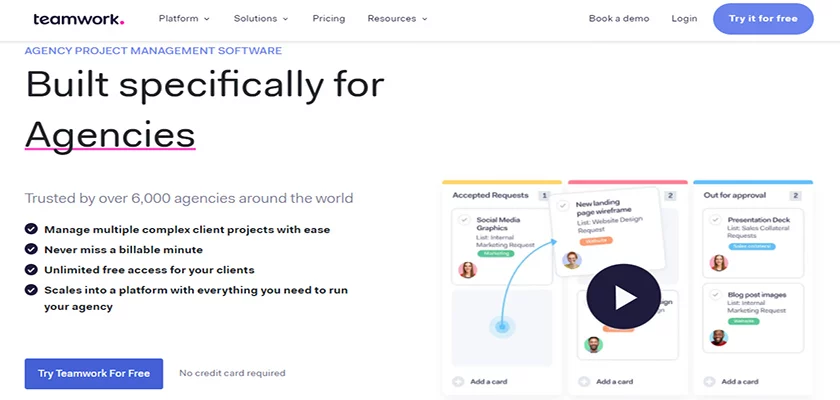Expand the Resources chevron
Viewport: 840px width, 400px height.
click(425, 19)
